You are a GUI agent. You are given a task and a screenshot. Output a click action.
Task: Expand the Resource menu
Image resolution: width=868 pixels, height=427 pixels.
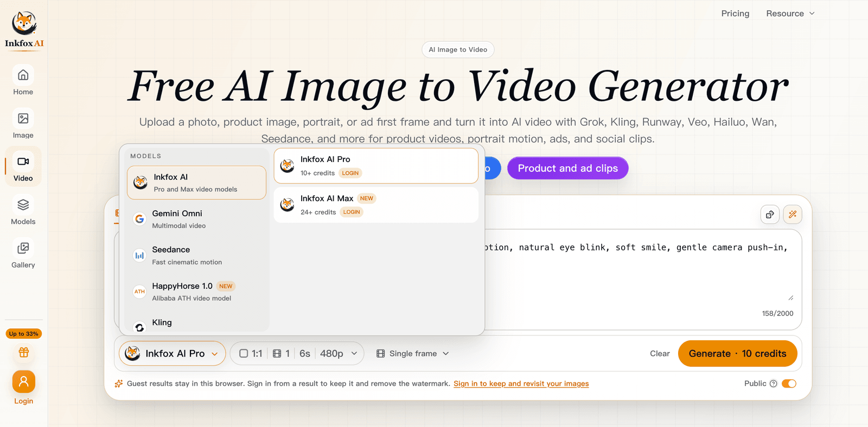[790, 14]
